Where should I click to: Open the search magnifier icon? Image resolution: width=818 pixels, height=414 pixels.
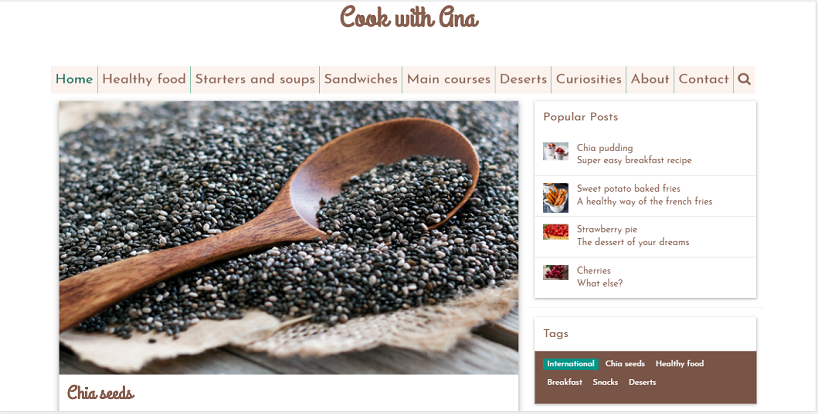pyautogui.click(x=744, y=79)
